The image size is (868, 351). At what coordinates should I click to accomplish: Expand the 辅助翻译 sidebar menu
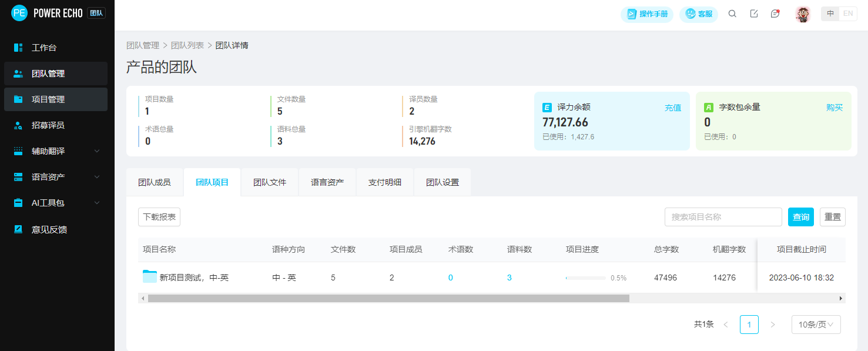pyautogui.click(x=57, y=151)
